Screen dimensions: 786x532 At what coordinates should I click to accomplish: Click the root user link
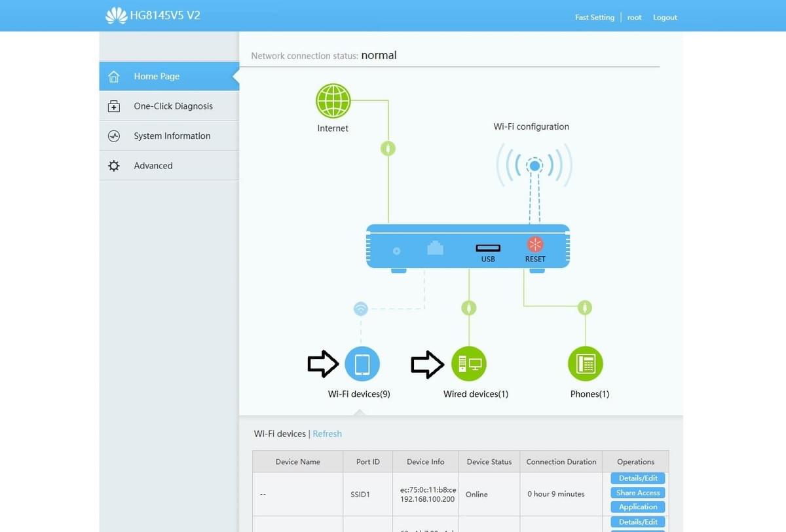pyautogui.click(x=634, y=18)
